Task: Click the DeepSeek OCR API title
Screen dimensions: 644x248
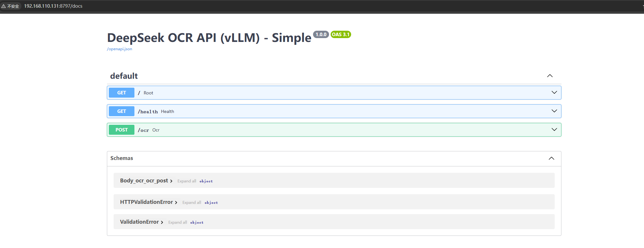Action: coord(209,38)
